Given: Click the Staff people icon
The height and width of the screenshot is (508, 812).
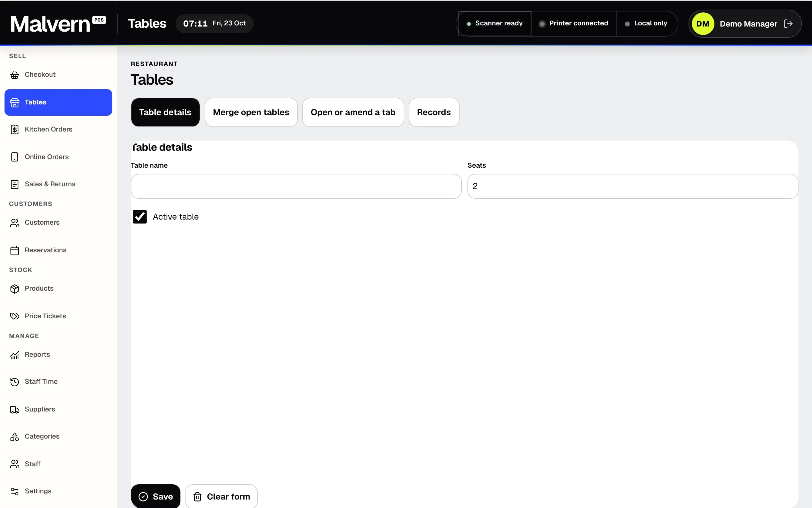Looking at the screenshot, I should 14,464.
